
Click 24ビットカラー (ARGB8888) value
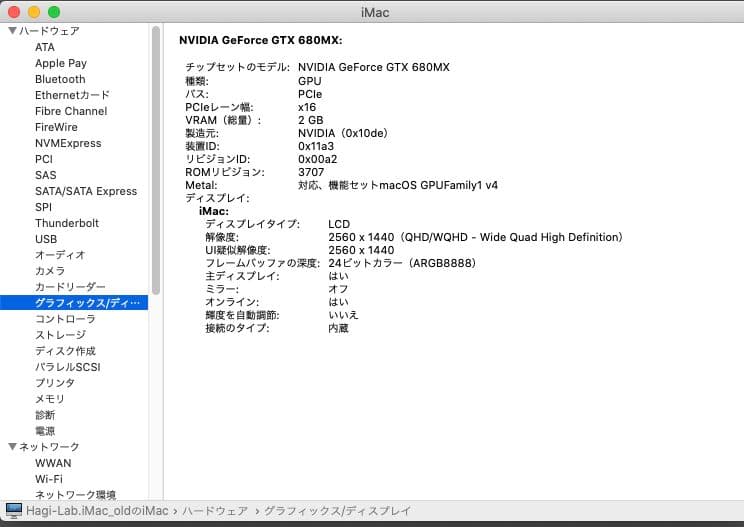402,263
